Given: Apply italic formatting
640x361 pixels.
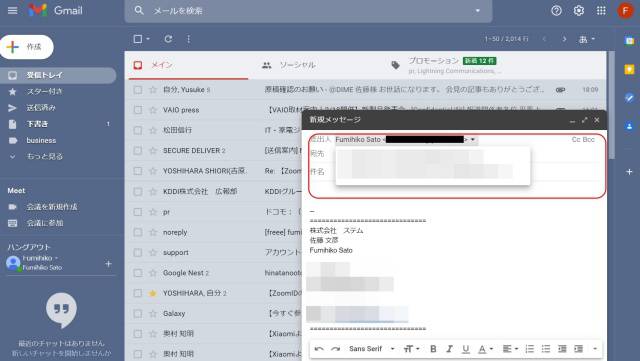Looking at the screenshot, I should point(449,349).
